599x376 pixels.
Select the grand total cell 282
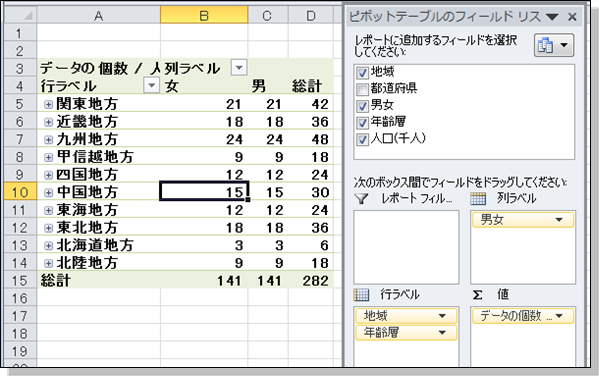pos(311,280)
